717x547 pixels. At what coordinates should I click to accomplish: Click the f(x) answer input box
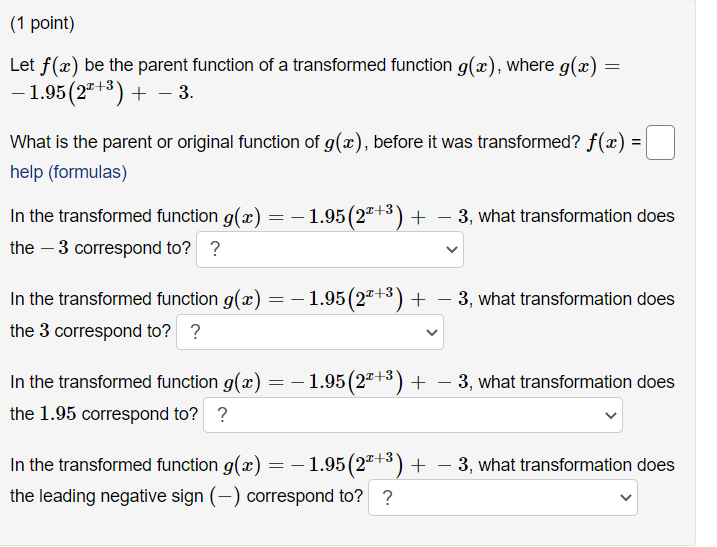(x=660, y=142)
